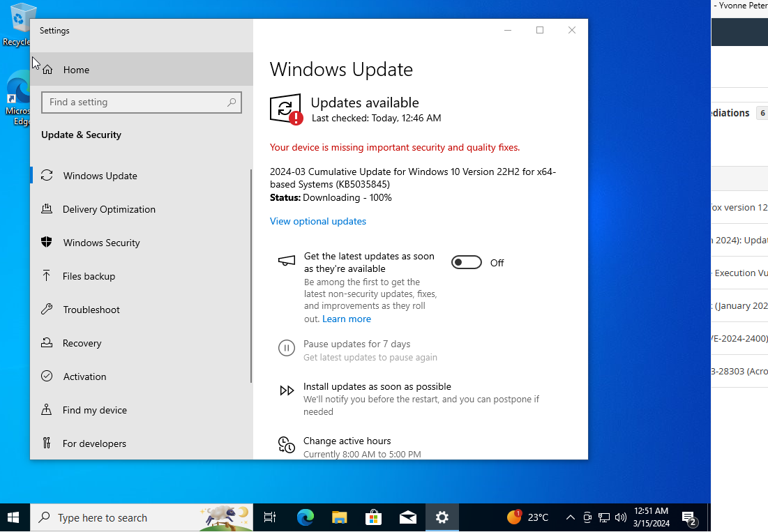The height and width of the screenshot is (532, 768).
Task: Select Files backup in the sidebar
Action: 142,276
